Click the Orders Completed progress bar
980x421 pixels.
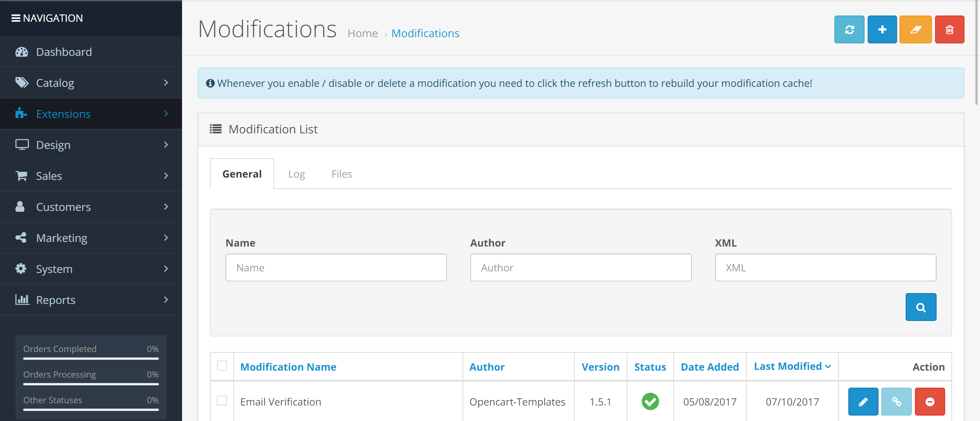pos(91,359)
